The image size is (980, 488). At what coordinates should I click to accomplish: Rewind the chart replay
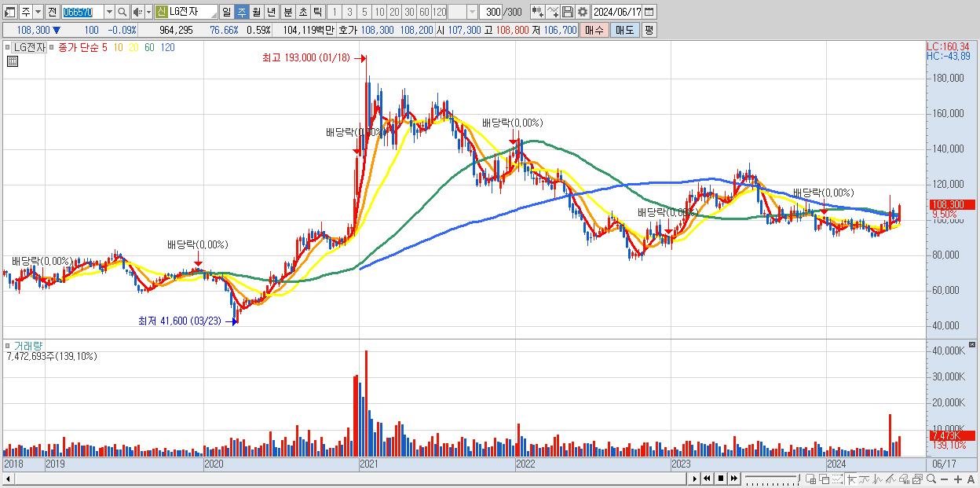click(708, 479)
